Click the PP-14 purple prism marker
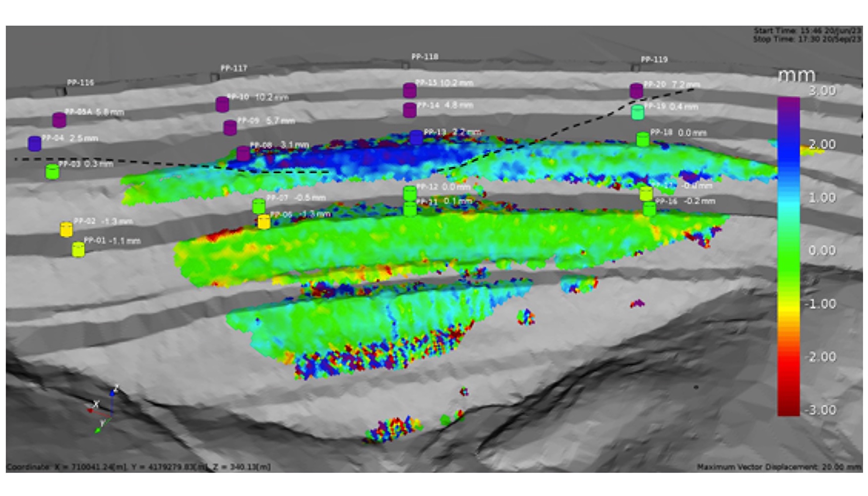Image resolution: width=868 pixels, height=496 pixels. 409,110
